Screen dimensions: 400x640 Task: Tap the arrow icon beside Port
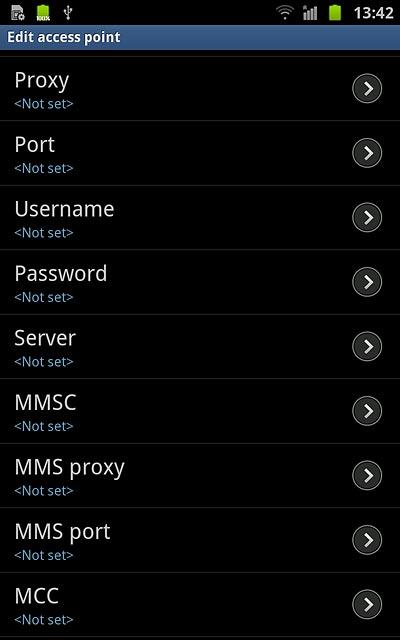pyautogui.click(x=367, y=153)
